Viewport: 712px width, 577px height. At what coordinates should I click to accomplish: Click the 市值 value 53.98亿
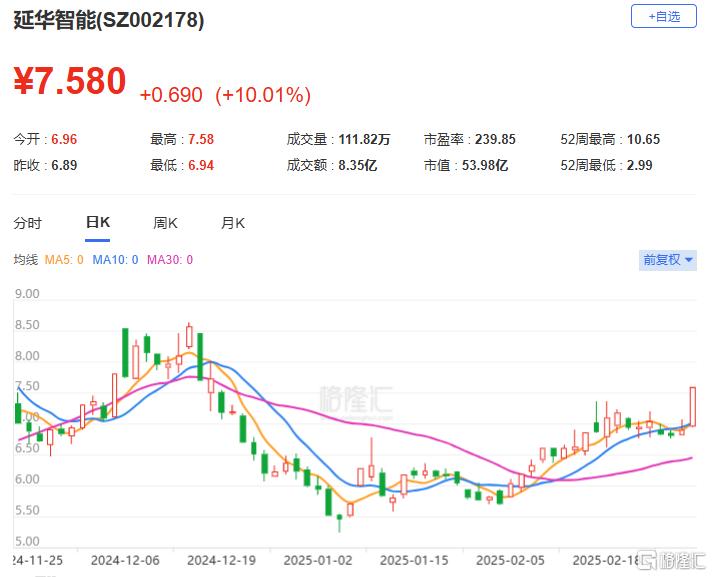[485, 165]
